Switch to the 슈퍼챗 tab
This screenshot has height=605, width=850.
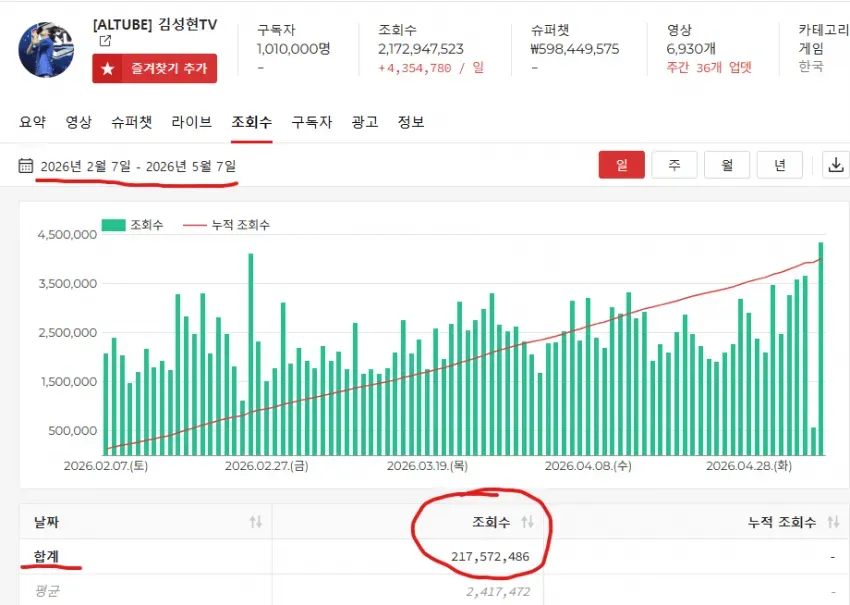coord(132,122)
